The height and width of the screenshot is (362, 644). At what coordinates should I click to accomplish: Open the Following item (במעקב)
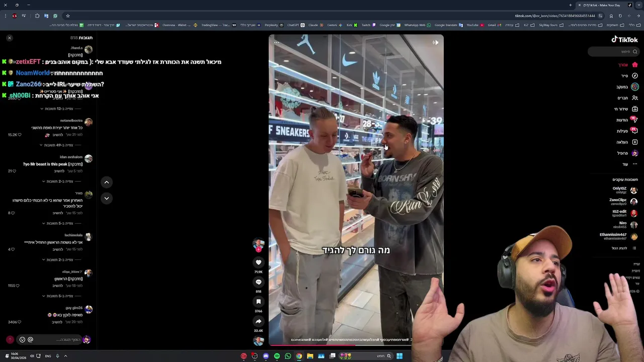click(627, 87)
